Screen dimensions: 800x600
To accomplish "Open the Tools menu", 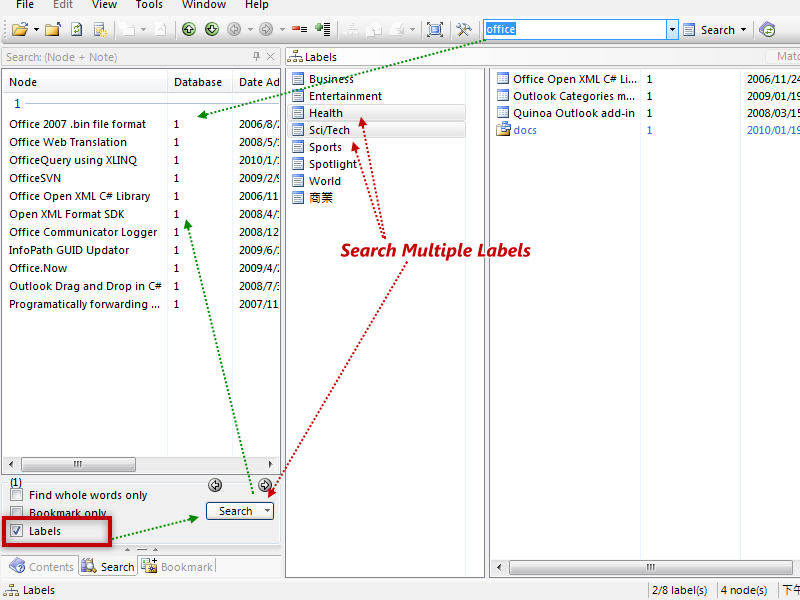I will coord(149,5).
